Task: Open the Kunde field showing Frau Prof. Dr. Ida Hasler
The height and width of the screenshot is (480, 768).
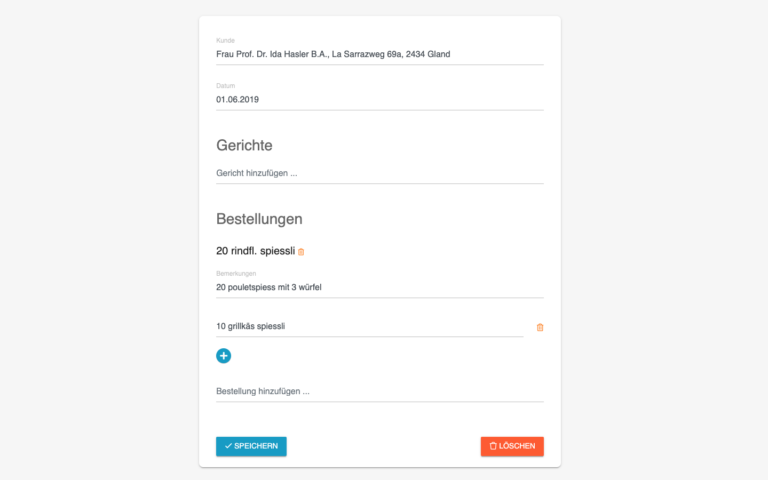Action: click(x=380, y=54)
